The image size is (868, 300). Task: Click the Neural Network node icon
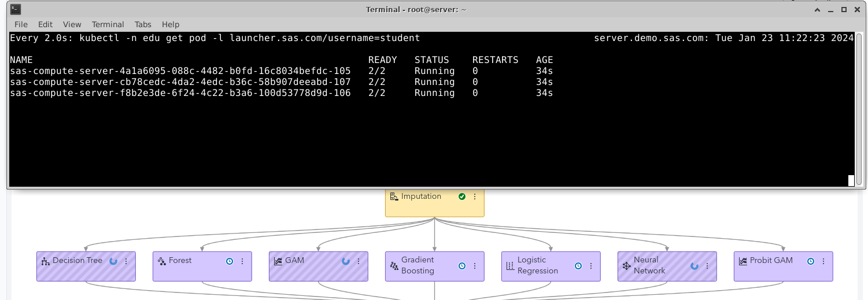pyautogui.click(x=627, y=266)
